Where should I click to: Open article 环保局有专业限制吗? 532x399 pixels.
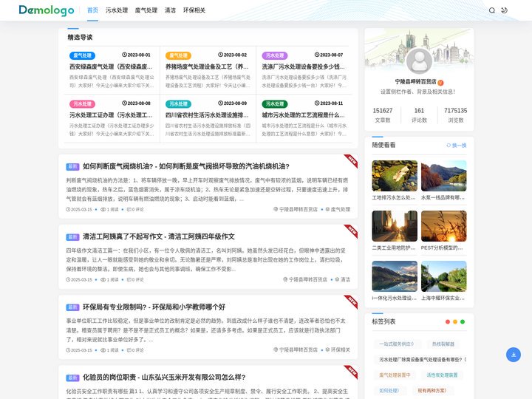(154, 307)
